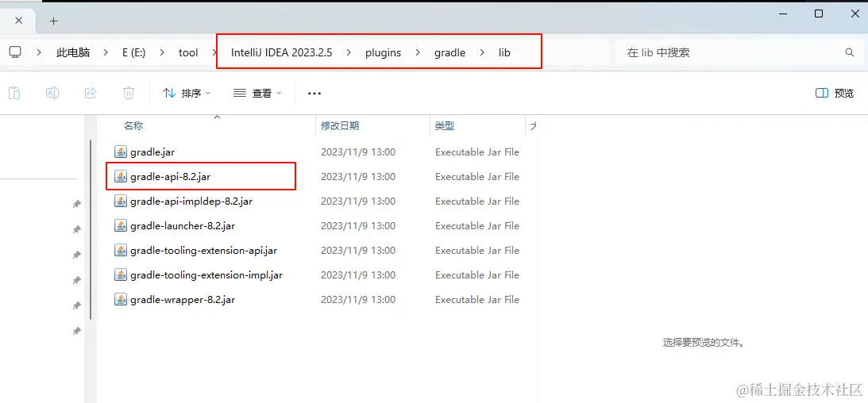The height and width of the screenshot is (403, 868).
Task: Expand chevron after IntelliJ IDEA 2023.2.5 breadcrumb
Action: 349,52
